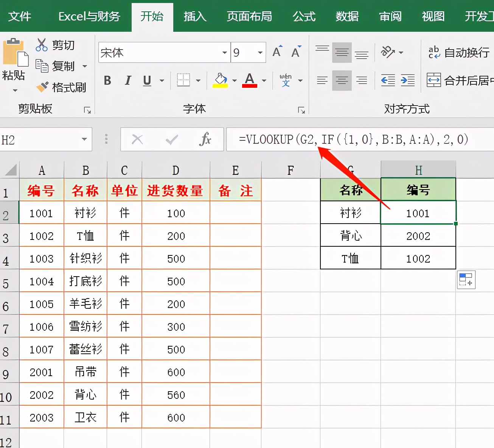Toggle Bold formatting
The width and height of the screenshot is (494, 448).
click(107, 80)
